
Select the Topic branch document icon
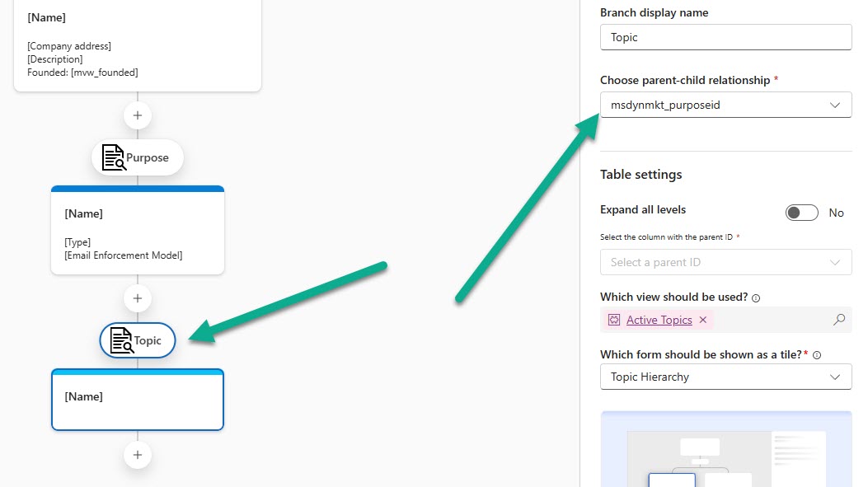(x=121, y=340)
